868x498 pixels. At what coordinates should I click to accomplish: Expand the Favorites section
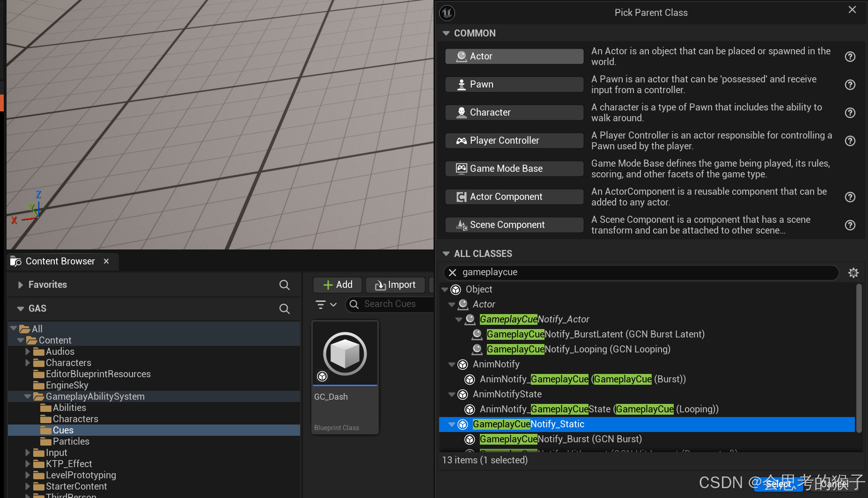coord(20,285)
